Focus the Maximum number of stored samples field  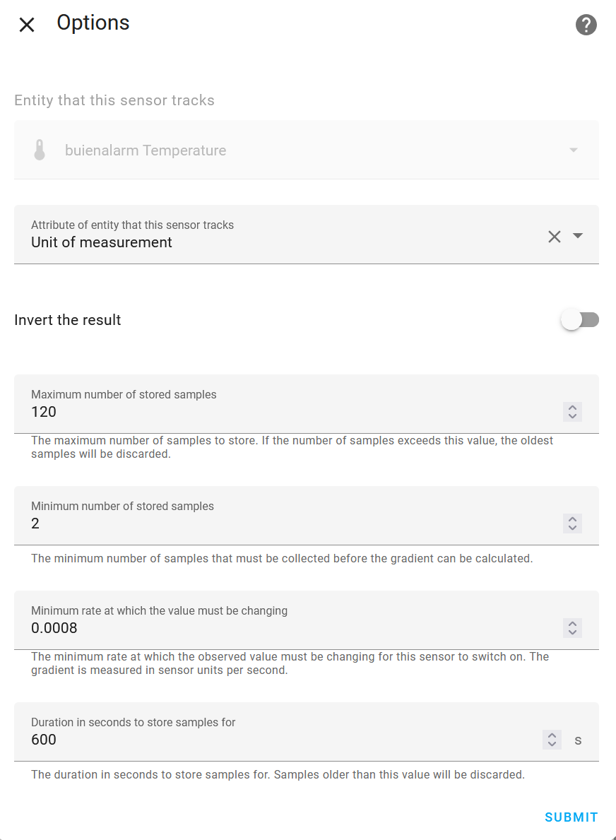[x=283, y=412]
